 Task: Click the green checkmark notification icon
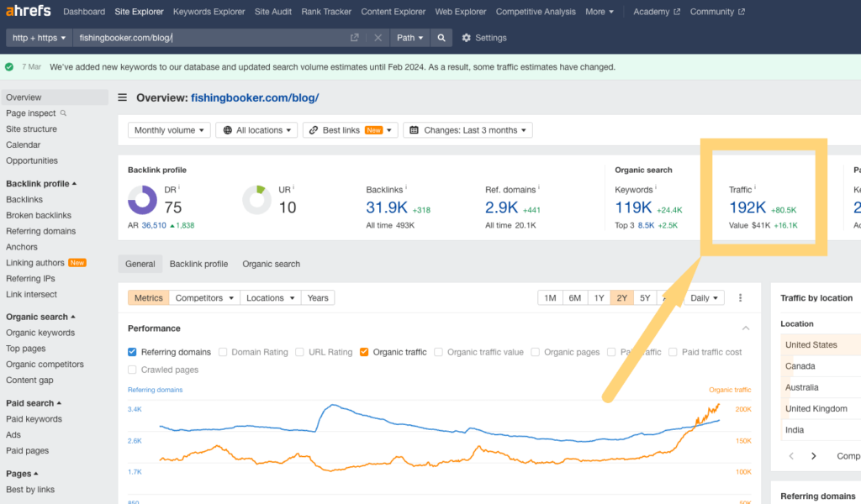[x=9, y=67]
